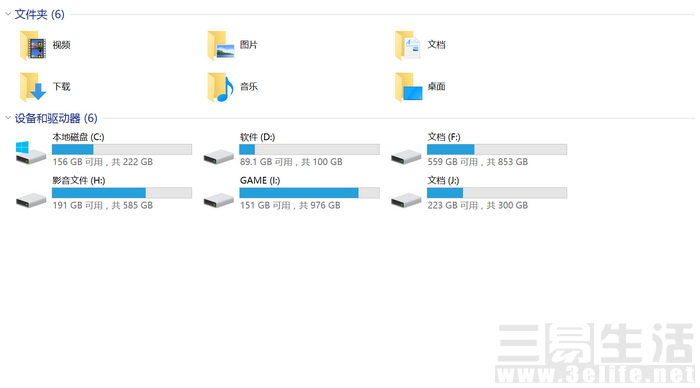Click the GAME (I:) usage bar
The image size is (700, 388).
(309, 193)
